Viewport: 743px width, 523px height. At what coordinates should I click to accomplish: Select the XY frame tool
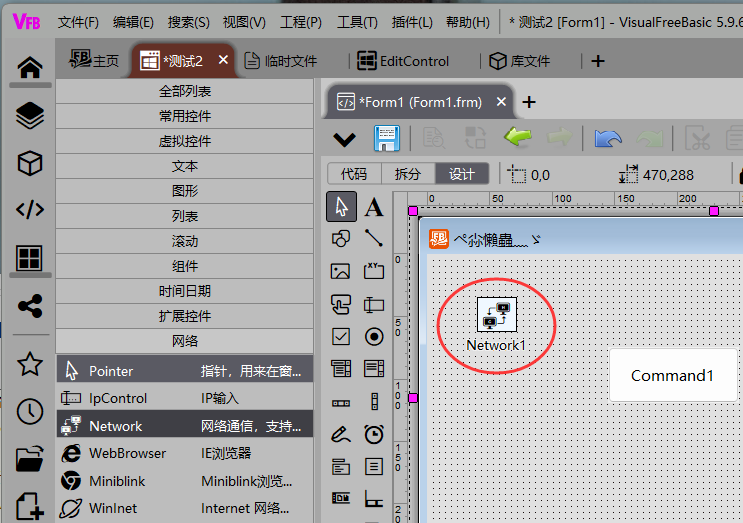374,271
